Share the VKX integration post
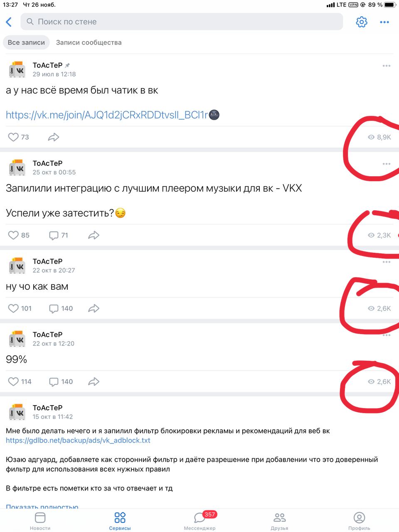399x532 pixels. pyautogui.click(x=94, y=235)
